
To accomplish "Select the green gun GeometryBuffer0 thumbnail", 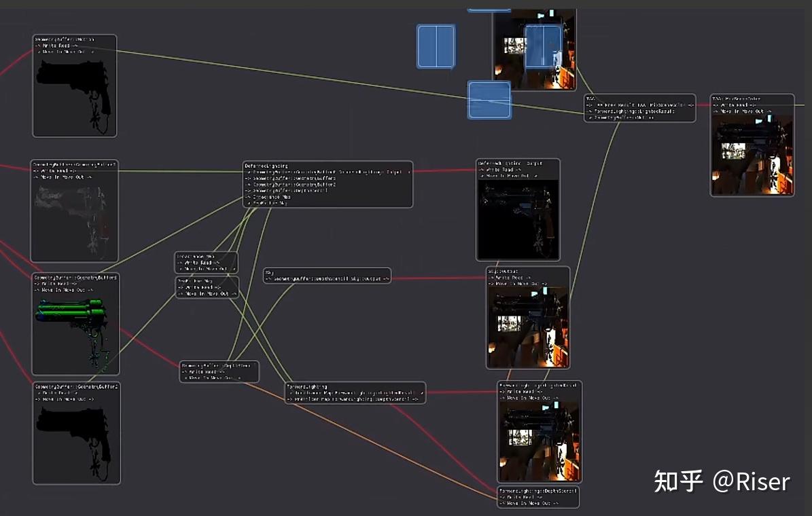I will (75, 334).
